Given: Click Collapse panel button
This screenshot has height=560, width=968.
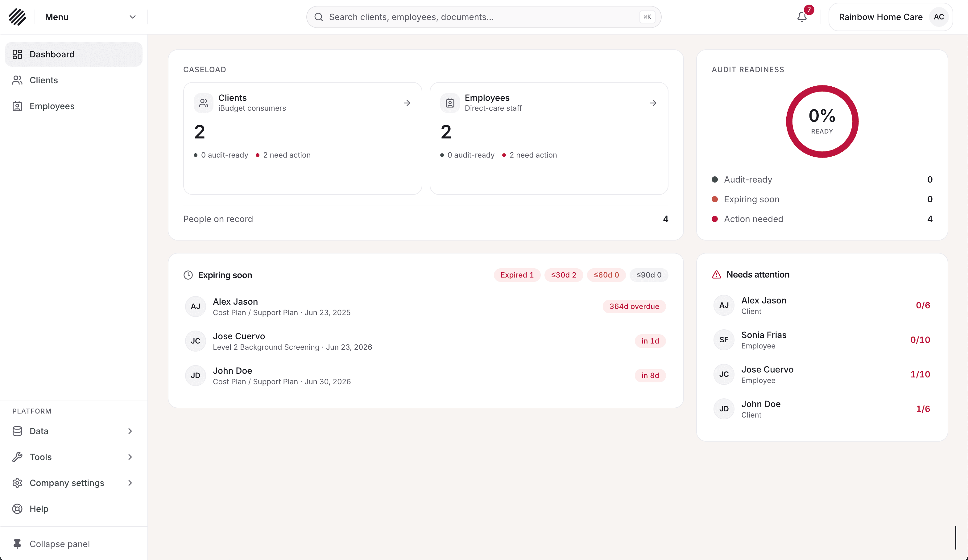Looking at the screenshot, I should 74,544.
